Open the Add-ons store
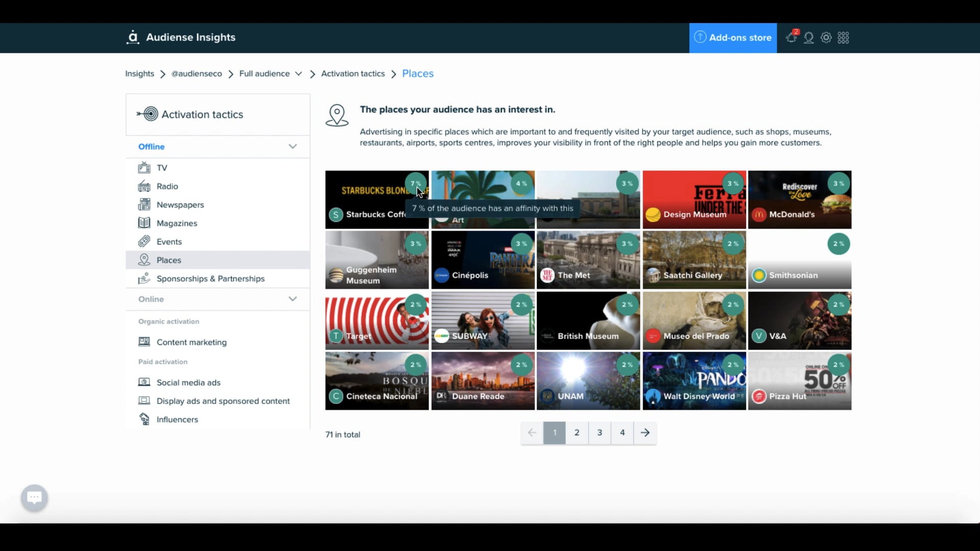This screenshot has width=980, height=551. click(x=733, y=38)
